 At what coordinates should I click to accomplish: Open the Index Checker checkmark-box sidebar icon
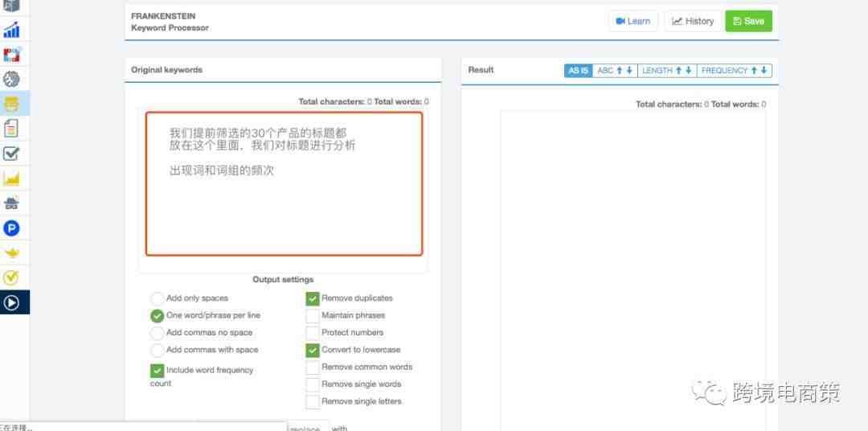click(x=11, y=154)
